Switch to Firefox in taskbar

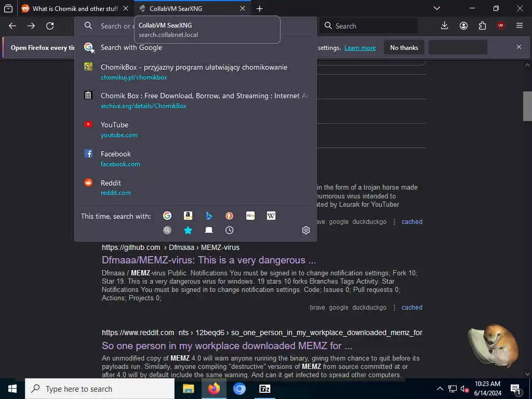(214, 389)
